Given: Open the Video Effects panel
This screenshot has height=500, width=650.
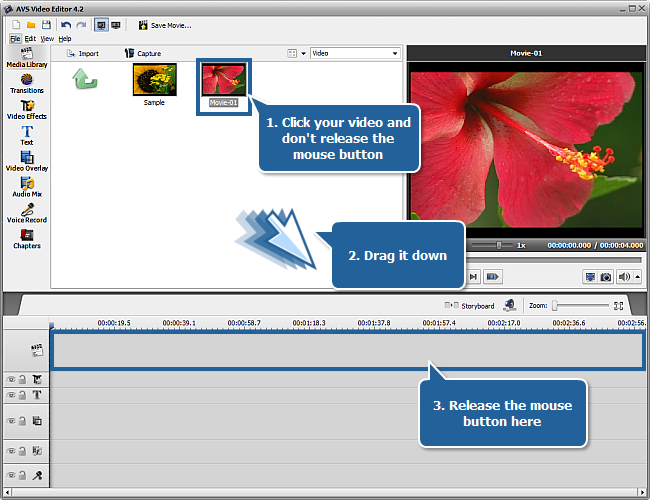Looking at the screenshot, I should (x=27, y=109).
